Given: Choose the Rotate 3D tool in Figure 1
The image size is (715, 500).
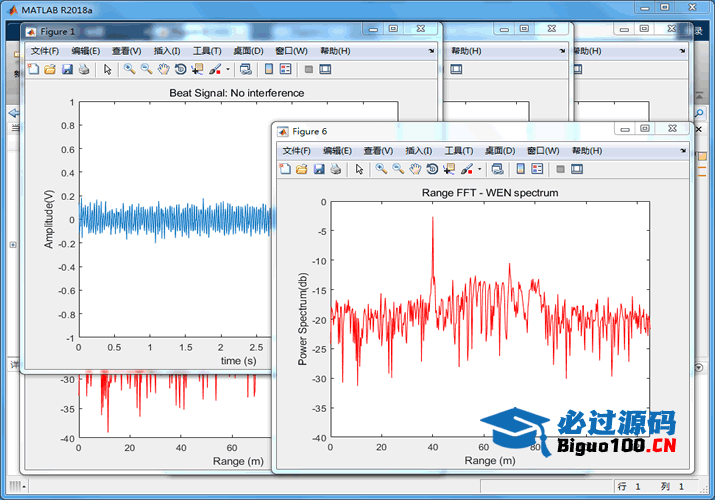Looking at the screenshot, I should tap(180, 69).
